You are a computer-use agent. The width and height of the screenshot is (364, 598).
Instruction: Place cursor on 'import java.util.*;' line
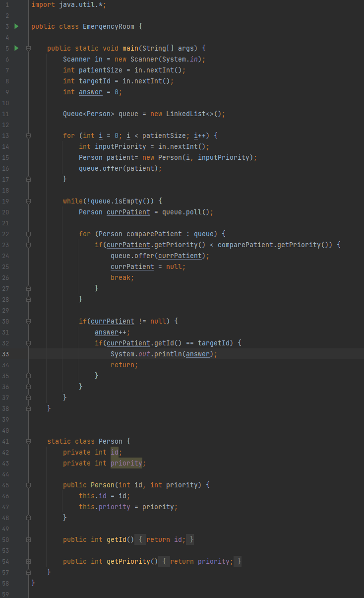69,4
